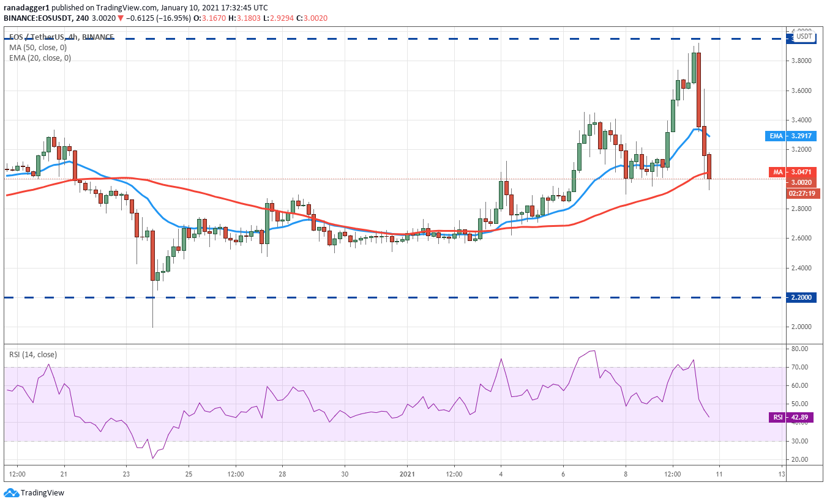Click the TradingView logo icon
The width and height of the screenshot is (827, 504).
(11, 493)
